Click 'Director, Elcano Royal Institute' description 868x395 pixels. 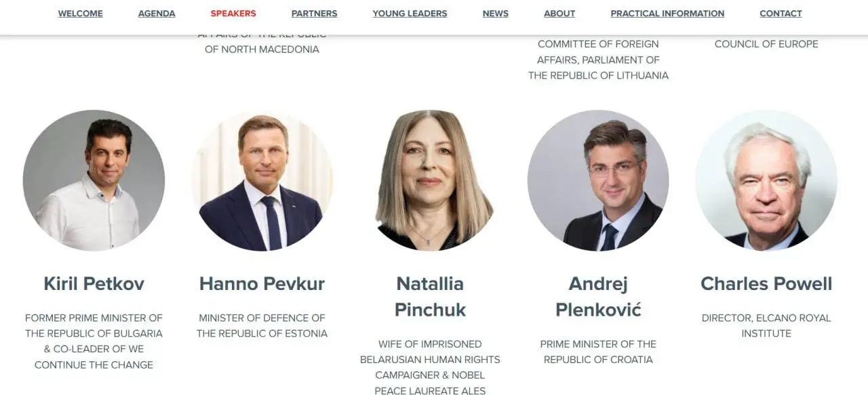(x=766, y=325)
